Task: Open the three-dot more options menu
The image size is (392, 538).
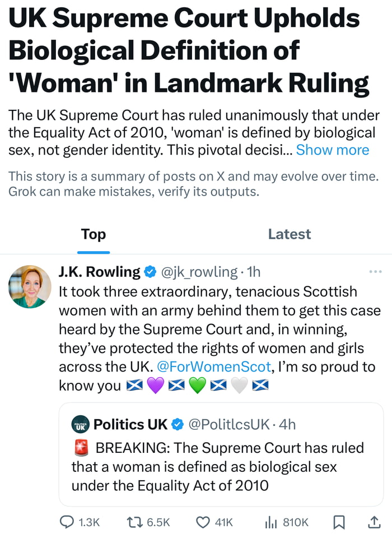Action: coord(375,272)
